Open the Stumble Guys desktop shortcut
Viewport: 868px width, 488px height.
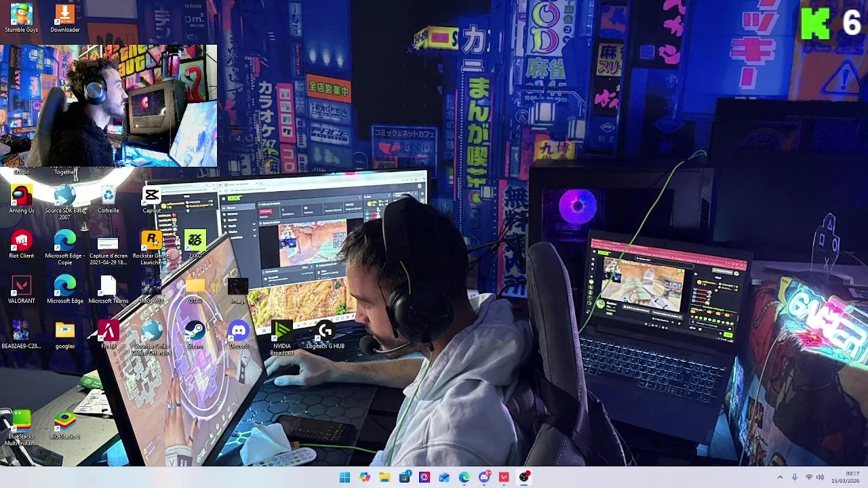pyautogui.click(x=22, y=18)
